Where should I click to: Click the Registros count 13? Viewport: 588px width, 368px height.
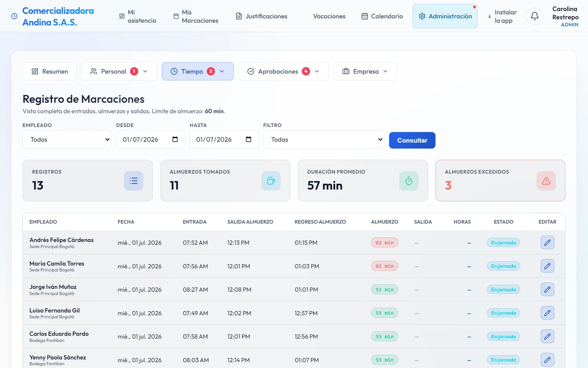click(x=37, y=185)
